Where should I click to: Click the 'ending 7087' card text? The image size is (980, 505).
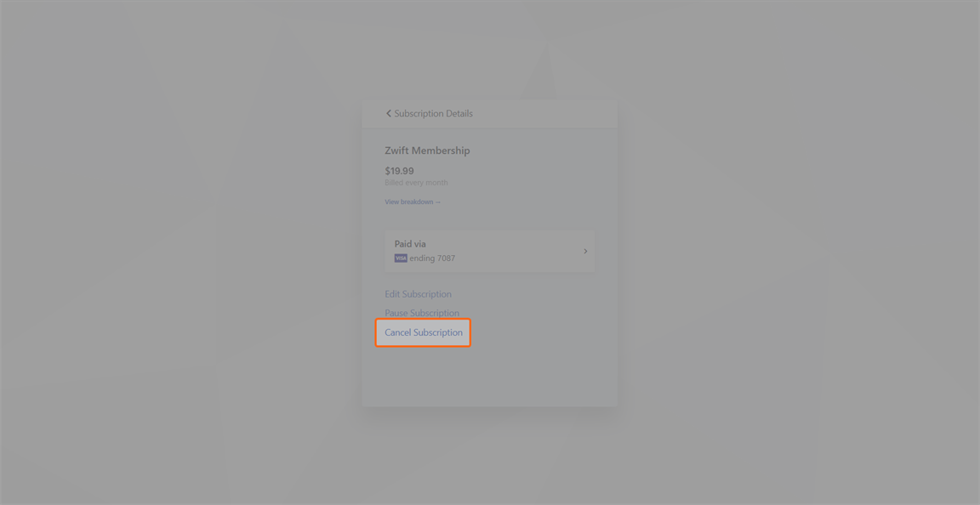pos(432,258)
